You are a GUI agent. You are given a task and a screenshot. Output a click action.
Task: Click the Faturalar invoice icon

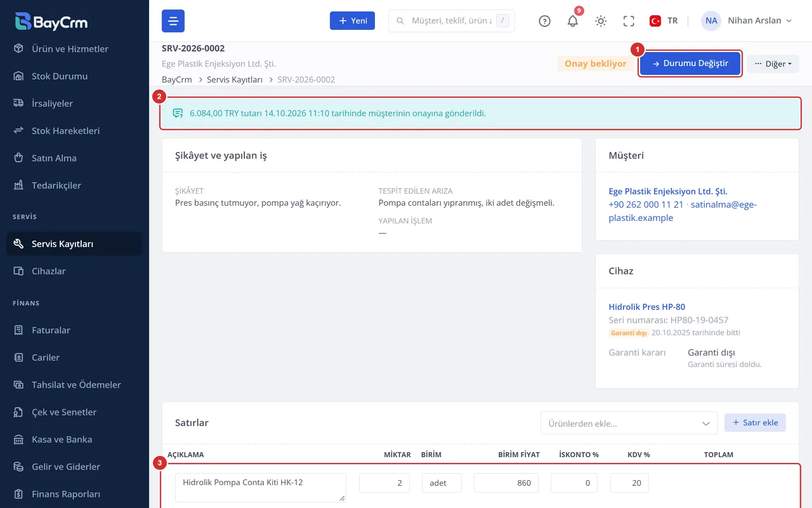(x=19, y=330)
